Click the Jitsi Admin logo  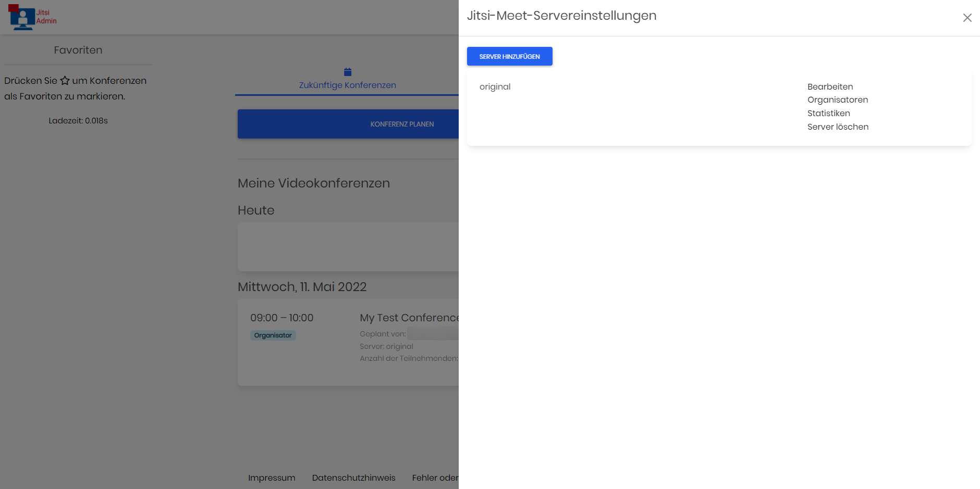[32, 17]
